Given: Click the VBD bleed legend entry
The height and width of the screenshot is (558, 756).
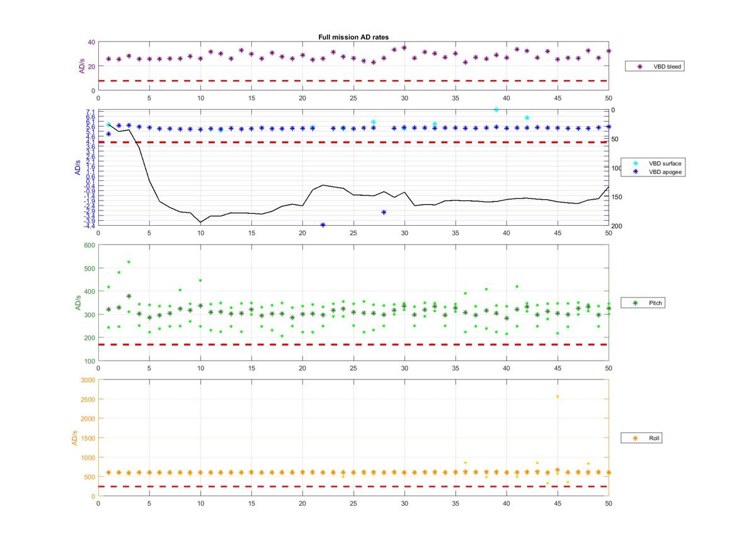Looking at the screenshot, I should [x=655, y=66].
